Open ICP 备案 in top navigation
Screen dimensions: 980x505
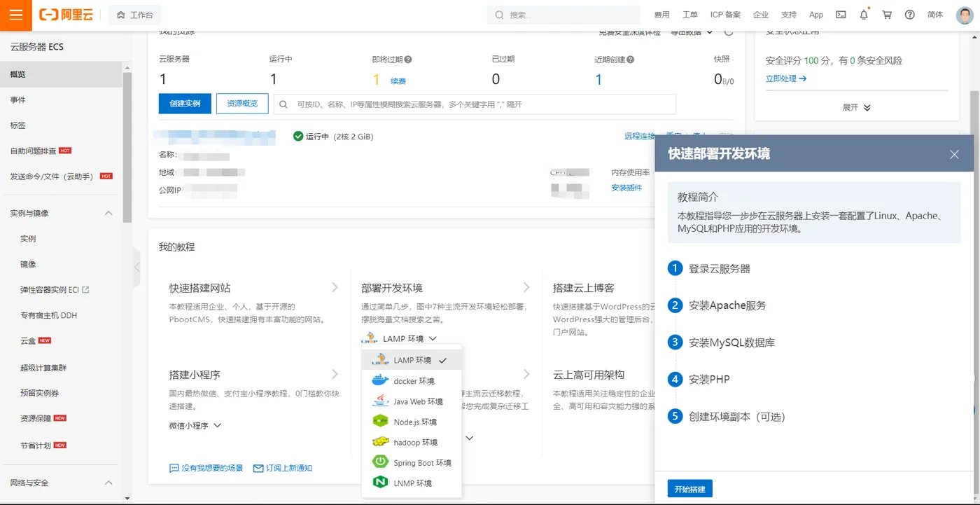coord(725,15)
